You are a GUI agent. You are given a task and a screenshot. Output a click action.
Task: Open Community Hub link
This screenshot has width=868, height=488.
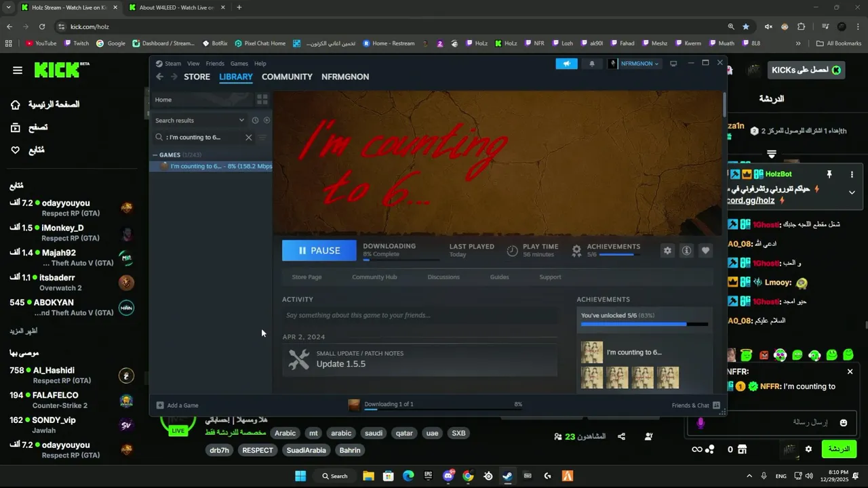point(374,277)
